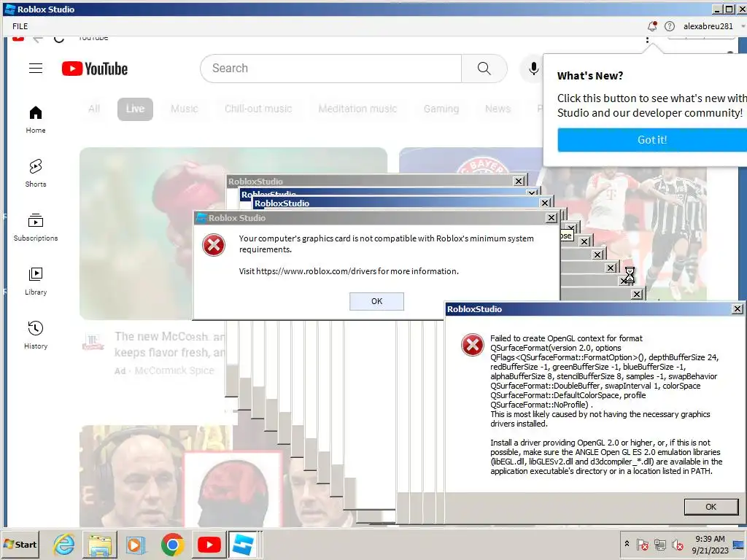Click the Action Center flag tray icon
This screenshot has width=747, height=560.
point(642,544)
